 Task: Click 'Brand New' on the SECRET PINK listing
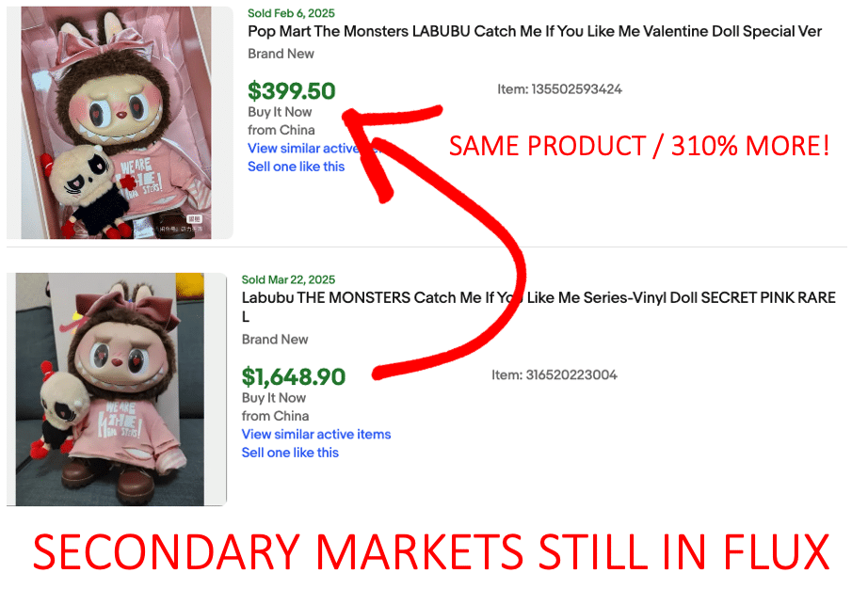(275, 340)
